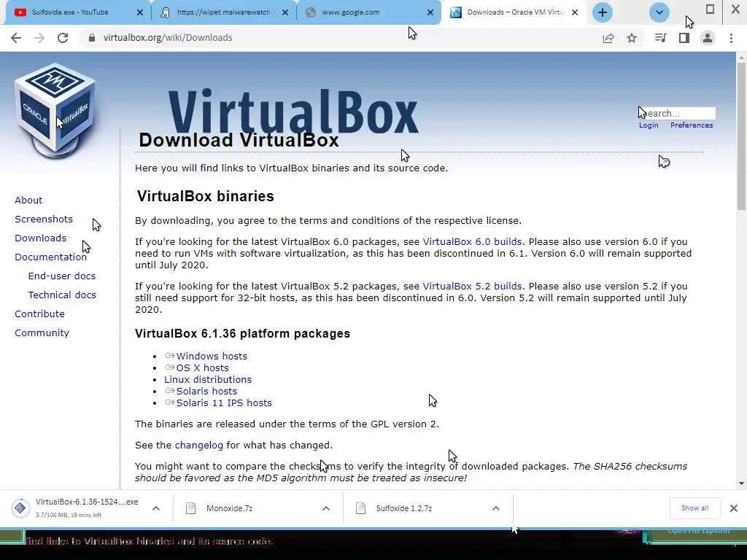Reload the VirtualBox downloads page
Viewport: 747px width, 560px height.
[63, 38]
